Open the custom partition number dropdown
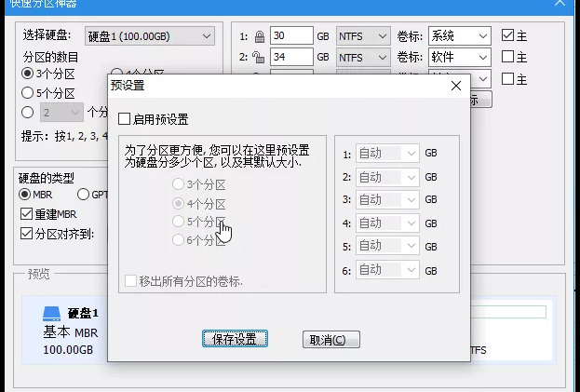Viewport: 580px width, 392px height. (x=61, y=113)
